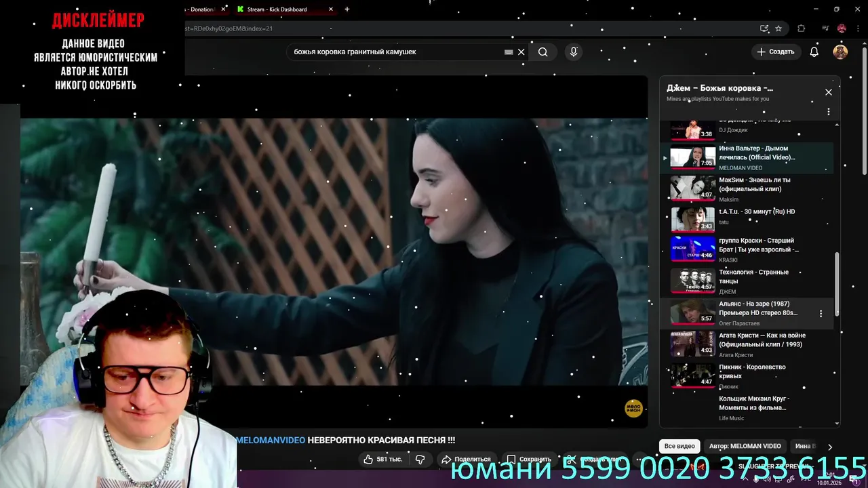Click the Создать create button
Image resolution: width=868 pixels, height=488 pixels.
[776, 52]
